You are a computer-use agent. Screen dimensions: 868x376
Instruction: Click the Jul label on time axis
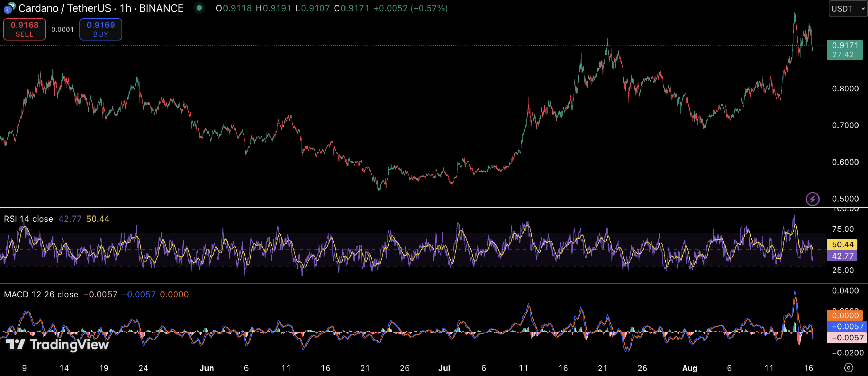click(x=444, y=368)
